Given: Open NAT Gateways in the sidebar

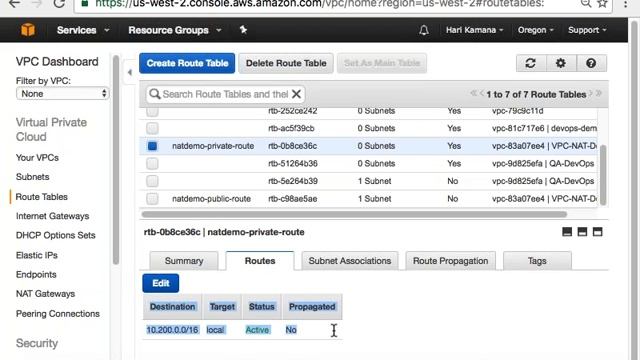Looking at the screenshot, I should [45, 293].
